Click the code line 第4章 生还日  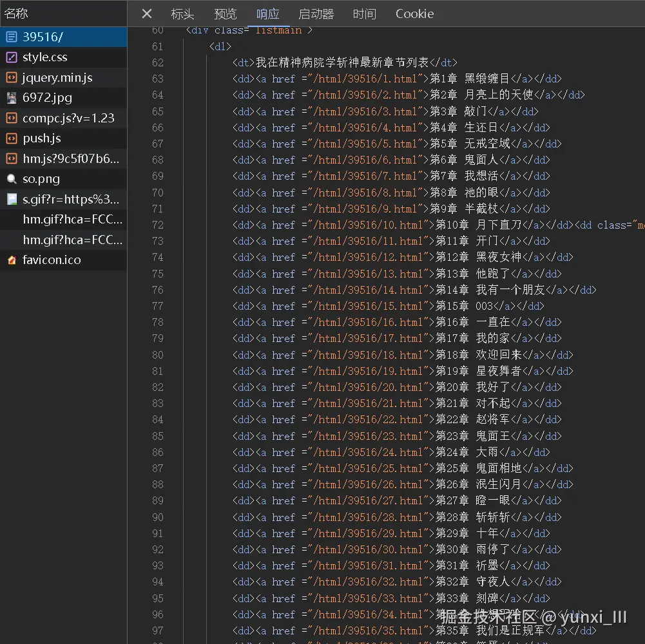391,128
